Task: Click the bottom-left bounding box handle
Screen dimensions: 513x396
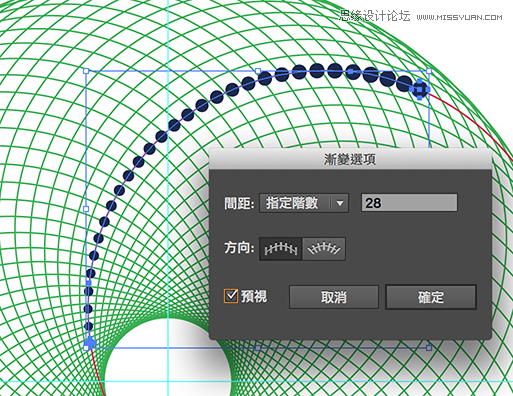Action: tap(86, 348)
